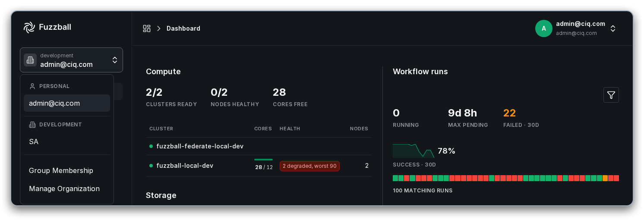
Task: Open the workflow runs filter funnel icon
Action: pos(611,95)
